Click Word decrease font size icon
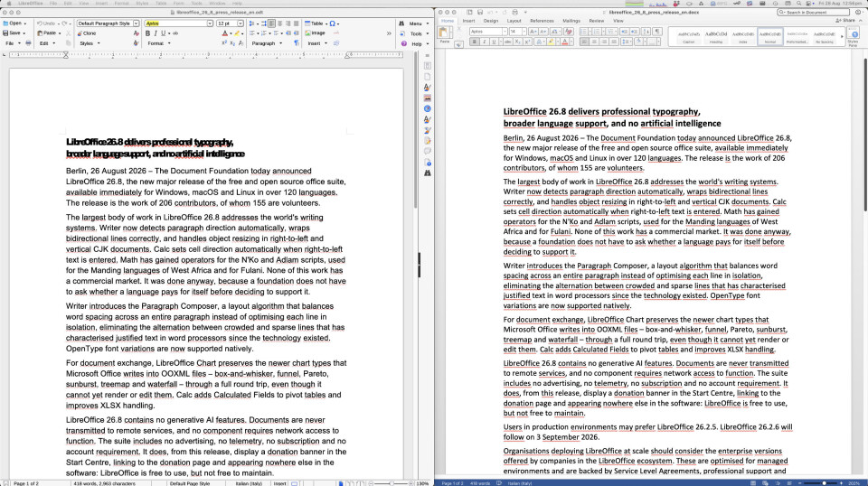The width and height of the screenshot is (868, 486). pos(543,32)
